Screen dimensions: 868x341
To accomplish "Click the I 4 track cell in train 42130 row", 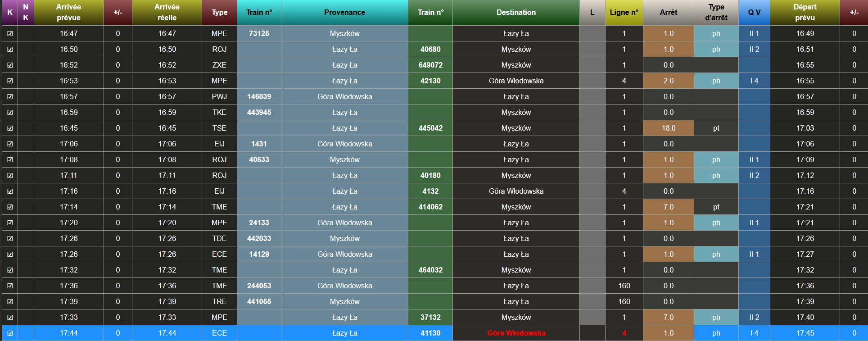I will (x=755, y=81).
